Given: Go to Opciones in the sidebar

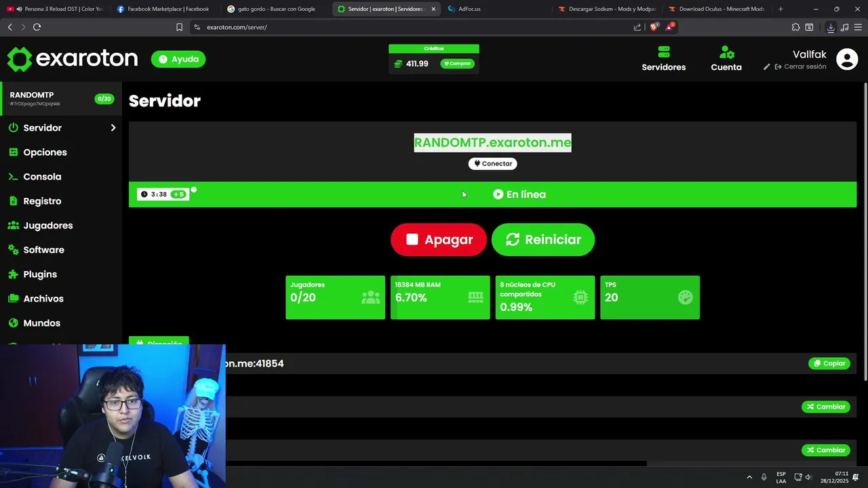Looking at the screenshot, I should 45,152.
